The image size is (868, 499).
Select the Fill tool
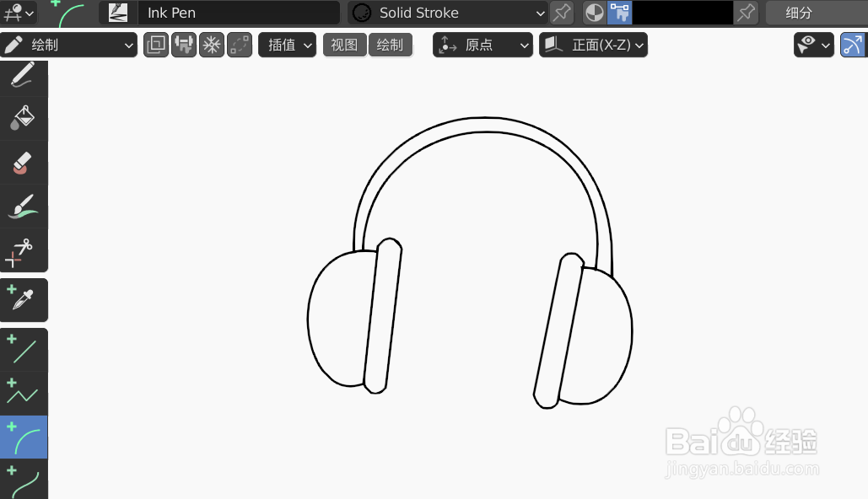pyautogui.click(x=24, y=118)
